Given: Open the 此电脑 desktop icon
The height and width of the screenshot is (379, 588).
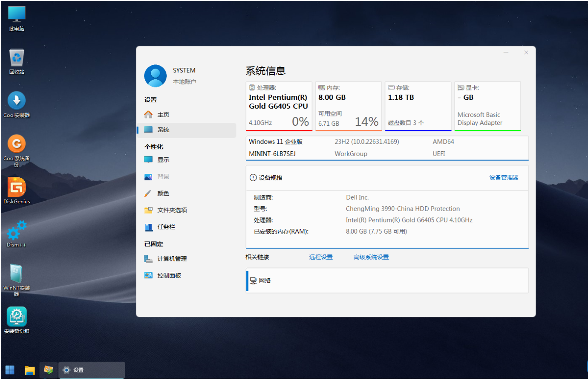Looking at the screenshot, I should tap(17, 19).
